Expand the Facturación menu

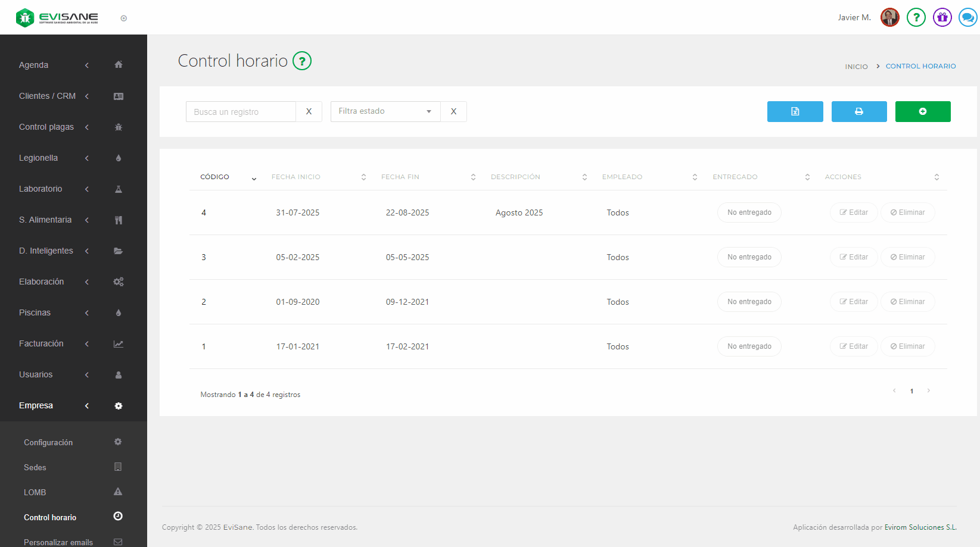[87, 343]
